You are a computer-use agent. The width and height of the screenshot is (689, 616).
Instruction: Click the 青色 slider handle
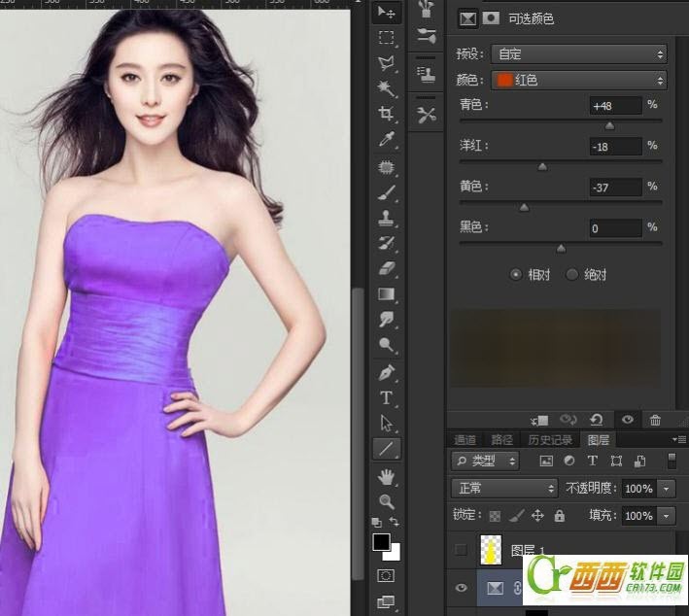pos(609,125)
